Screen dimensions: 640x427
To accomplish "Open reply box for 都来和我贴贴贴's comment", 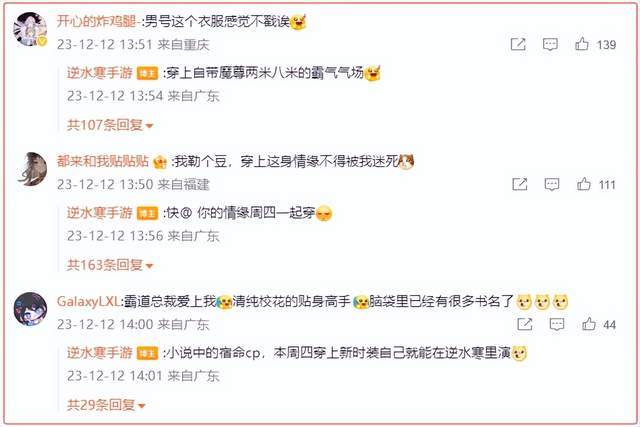I will [x=552, y=184].
